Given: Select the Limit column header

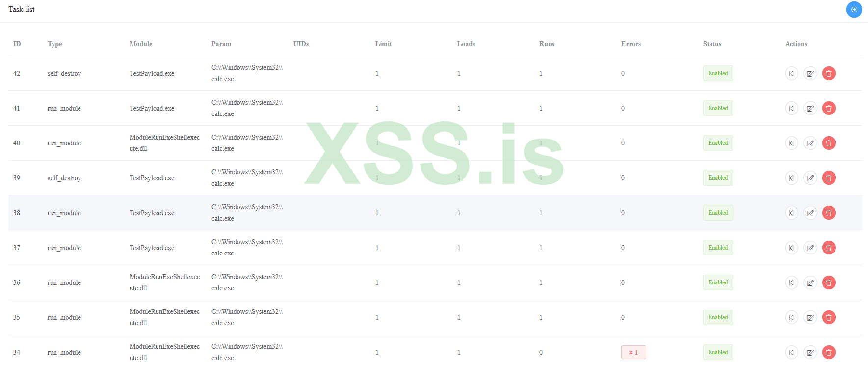Looking at the screenshot, I should [384, 44].
